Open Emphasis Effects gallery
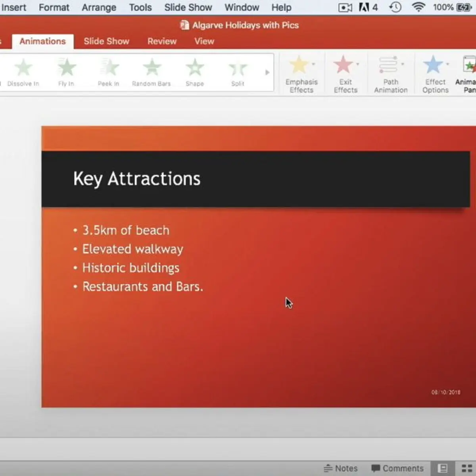 click(301, 74)
